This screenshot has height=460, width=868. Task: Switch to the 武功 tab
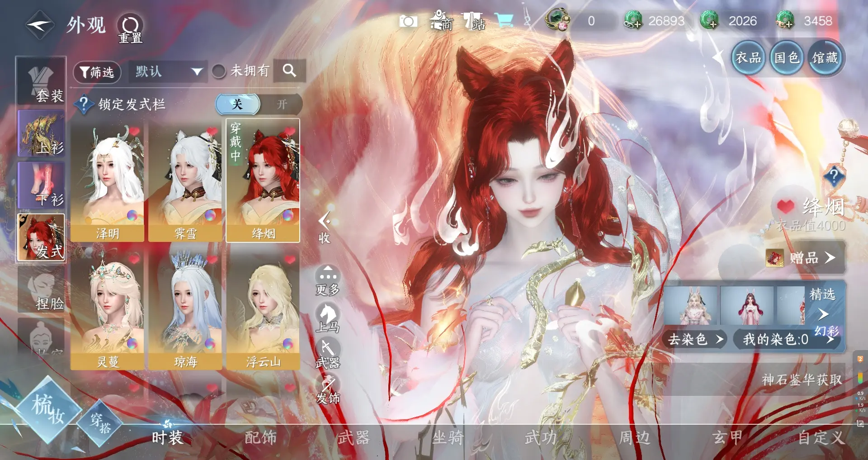tap(541, 437)
